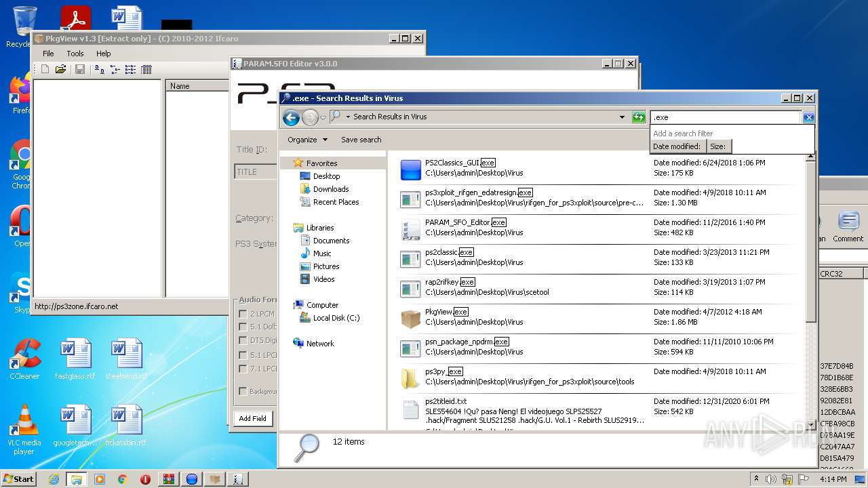Screen dimensions: 868x488
Task: Select fastglass.rtf desktop file
Action: click(x=75, y=359)
